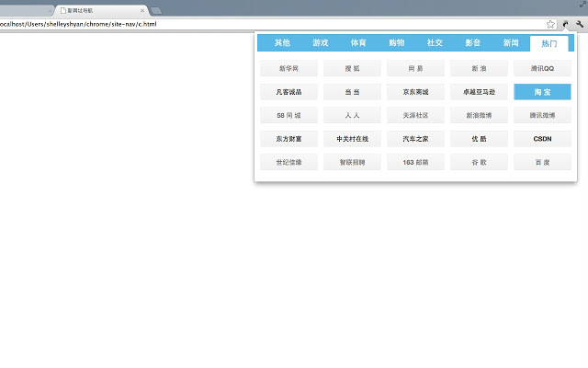The image size is (588, 368).
Task: Choose the 163邮箱 mail button
Action: click(x=415, y=162)
